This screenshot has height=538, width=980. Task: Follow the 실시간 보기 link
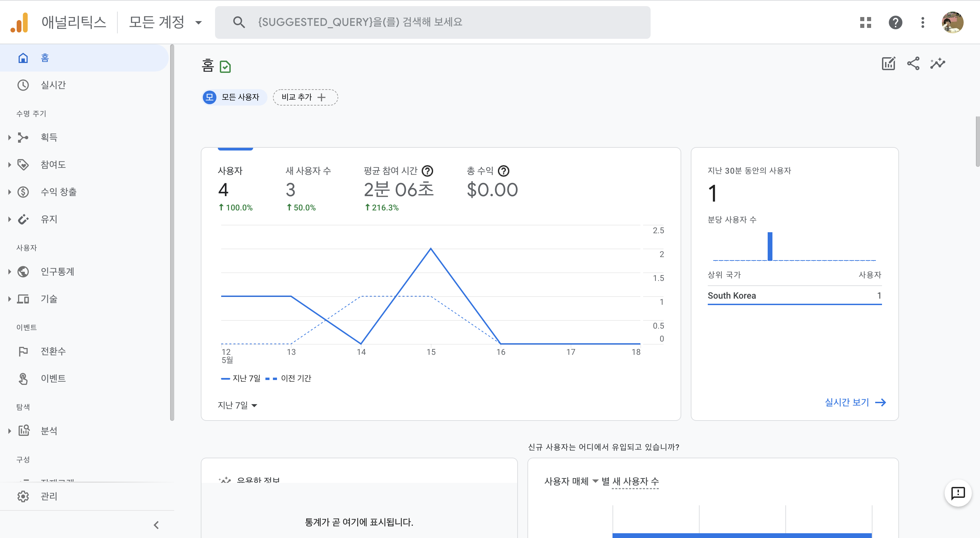[x=855, y=402]
